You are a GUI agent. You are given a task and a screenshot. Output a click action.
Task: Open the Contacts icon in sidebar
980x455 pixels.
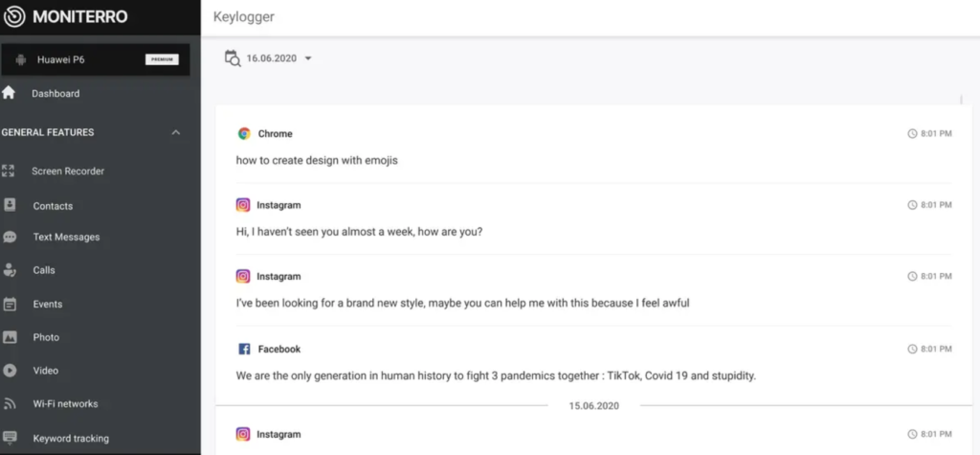click(10, 205)
